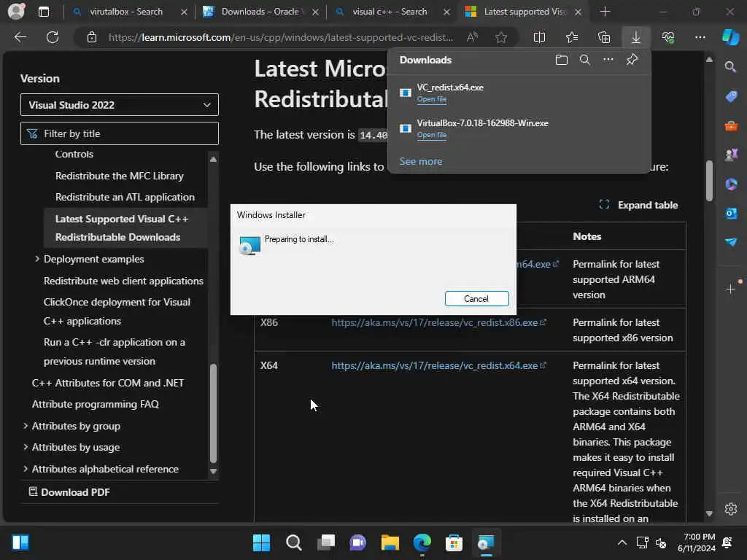This screenshot has height=560, width=747.
Task: Show hidden system tray icons chevron
Action: pos(622,542)
